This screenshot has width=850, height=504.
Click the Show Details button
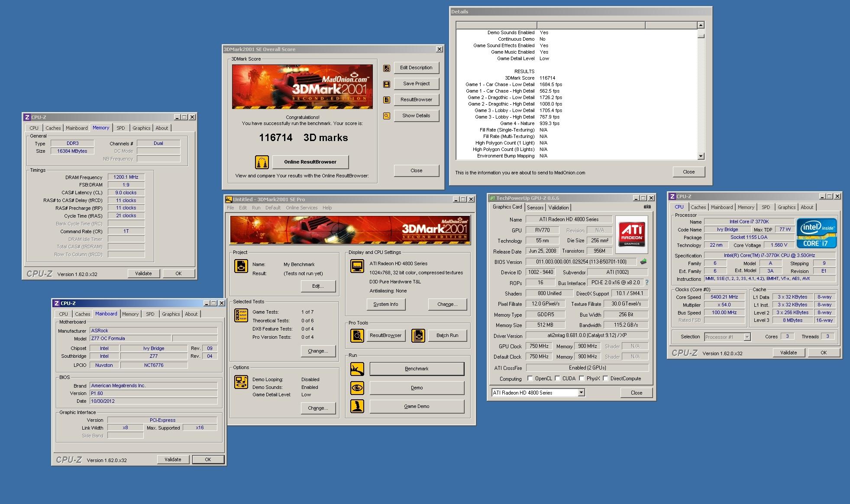416,116
